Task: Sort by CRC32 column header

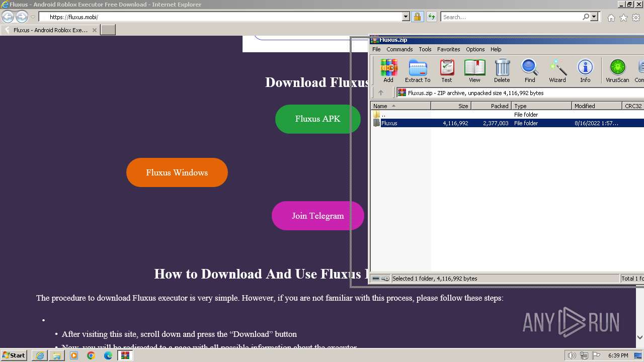Action: (x=633, y=106)
